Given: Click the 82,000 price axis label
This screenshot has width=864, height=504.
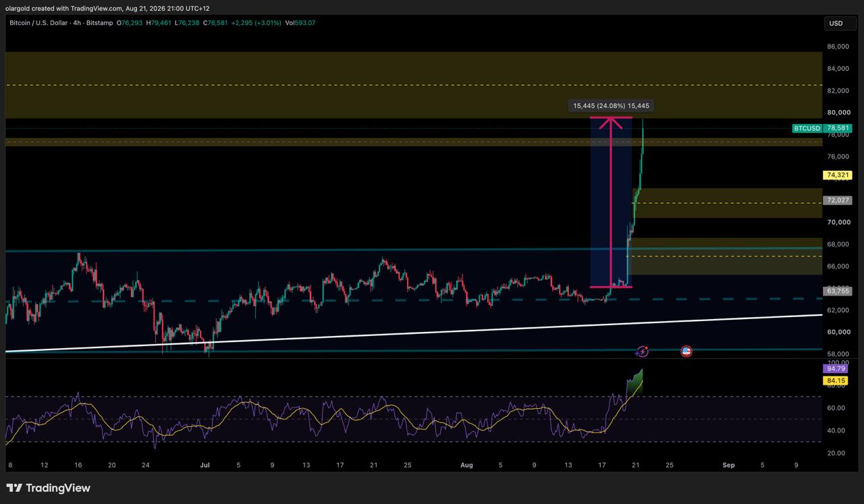Looking at the screenshot, I should pyautogui.click(x=838, y=90).
